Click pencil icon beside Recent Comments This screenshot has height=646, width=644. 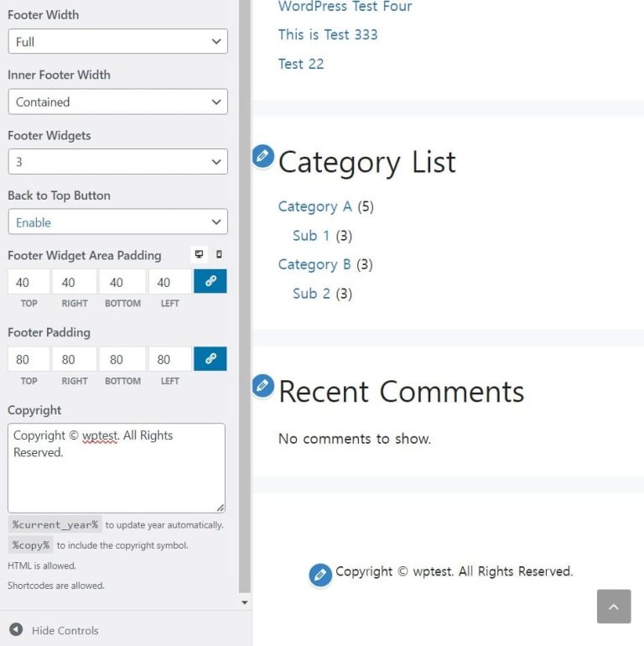coord(263,386)
